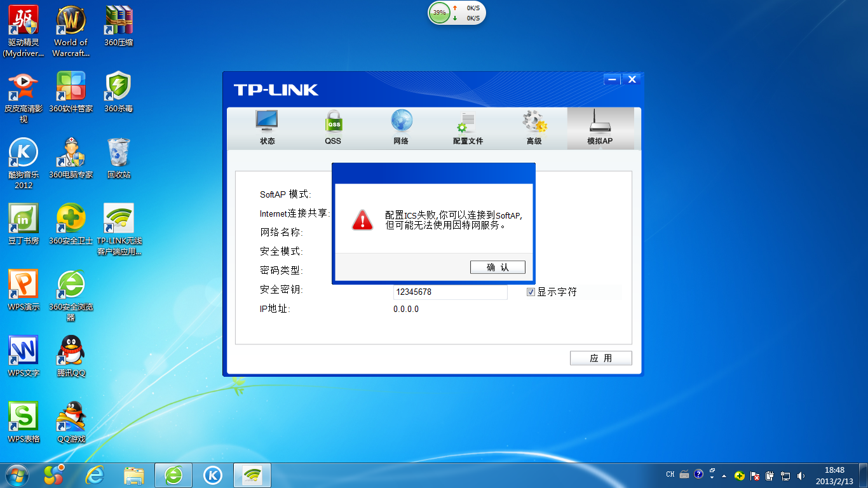868x488 pixels.
Task: Click the power plug tray icon
Action: pyautogui.click(x=770, y=475)
